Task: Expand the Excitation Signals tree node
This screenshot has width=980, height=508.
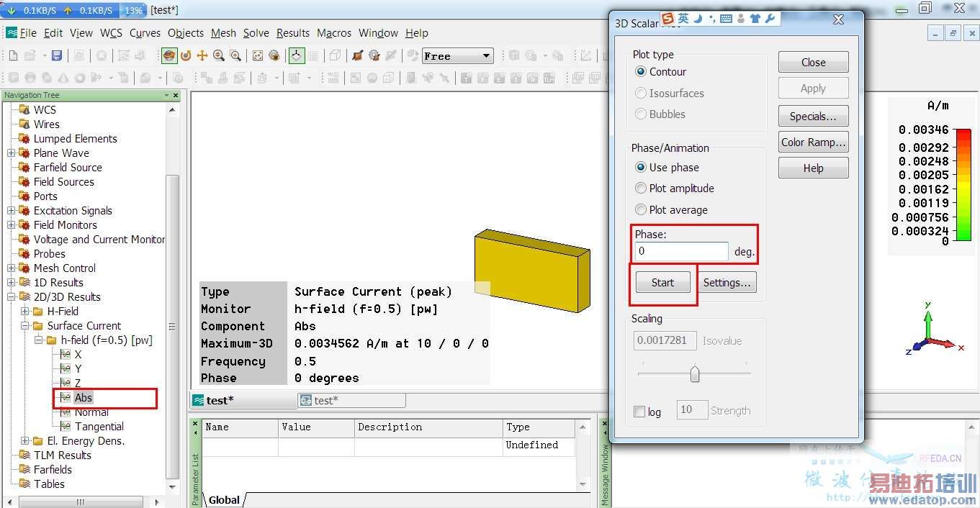Action: pyautogui.click(x=12, y=210)
